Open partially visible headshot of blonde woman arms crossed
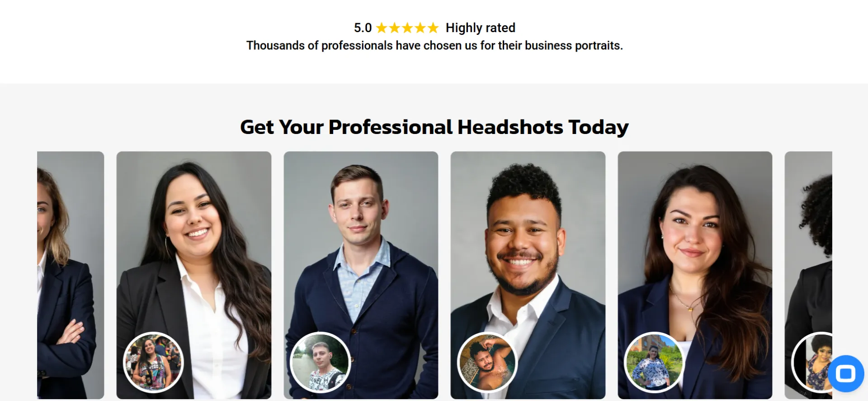 tap(71, 275)
